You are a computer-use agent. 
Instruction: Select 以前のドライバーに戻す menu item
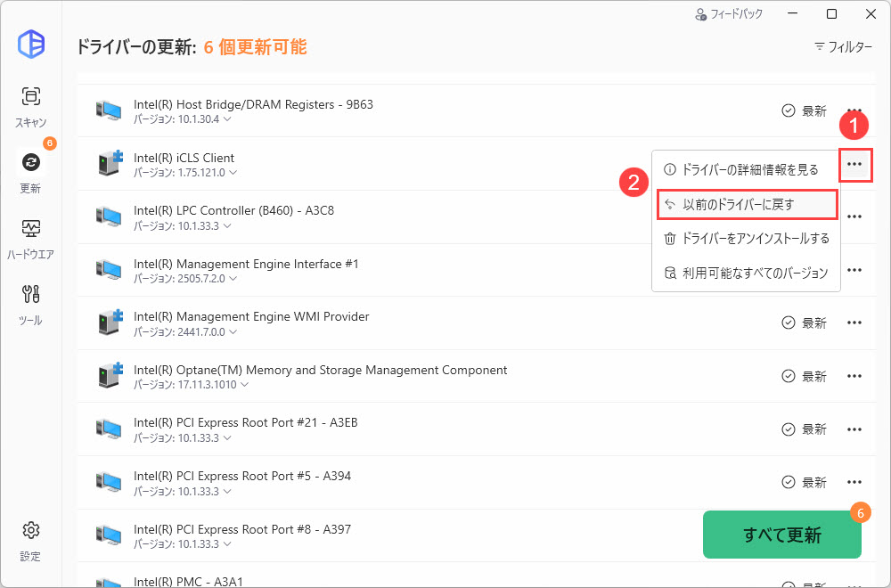pyautogui.click(x=747, y=205)
